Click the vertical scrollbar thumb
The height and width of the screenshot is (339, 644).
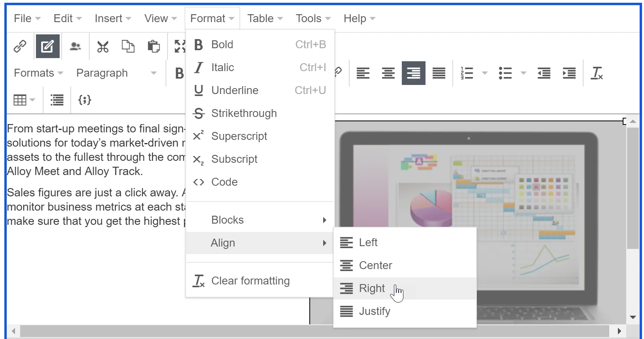click(633, 188)
